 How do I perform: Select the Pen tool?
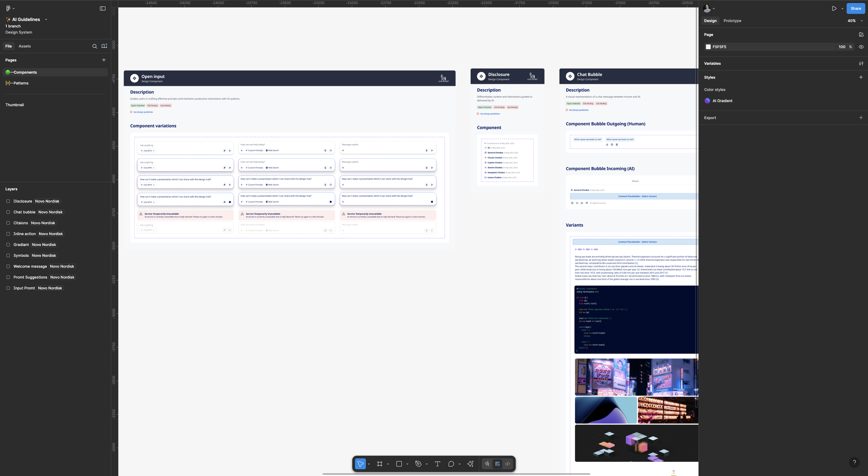[418, 464]
